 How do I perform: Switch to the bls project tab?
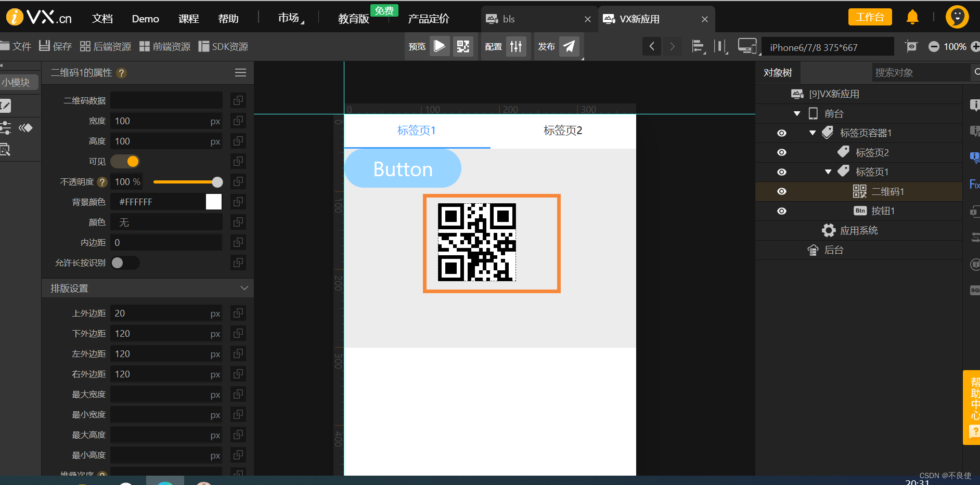539,19
